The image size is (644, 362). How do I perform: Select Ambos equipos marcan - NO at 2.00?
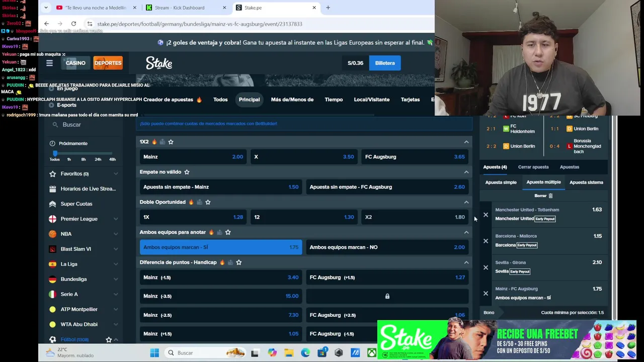click(x=387, y=247)
